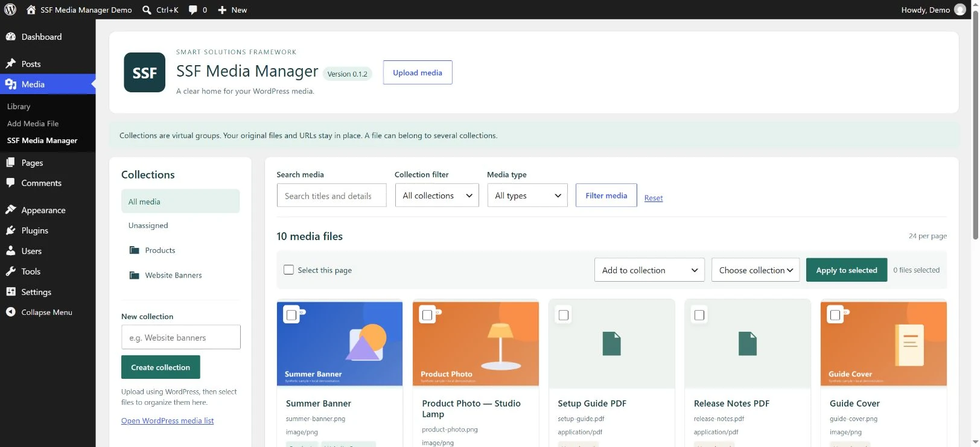This screenshot has width=980, height=447.
Task: Click the Website Banners folder icon
Action: click(x=134, y=275)
